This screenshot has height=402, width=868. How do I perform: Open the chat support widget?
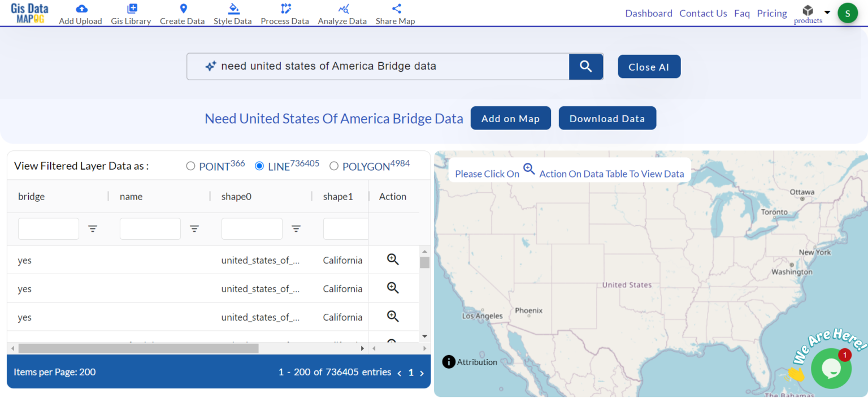point(831,368)
